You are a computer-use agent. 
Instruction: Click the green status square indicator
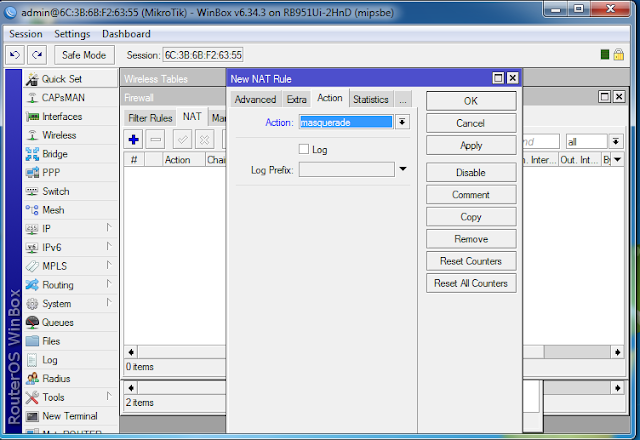(x=605, y=54)
